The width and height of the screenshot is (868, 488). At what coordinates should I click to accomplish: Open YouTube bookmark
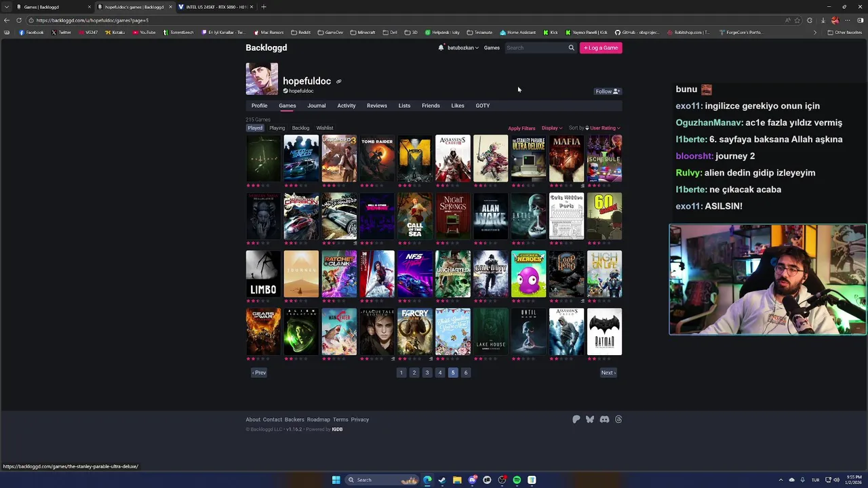(144, 33)
